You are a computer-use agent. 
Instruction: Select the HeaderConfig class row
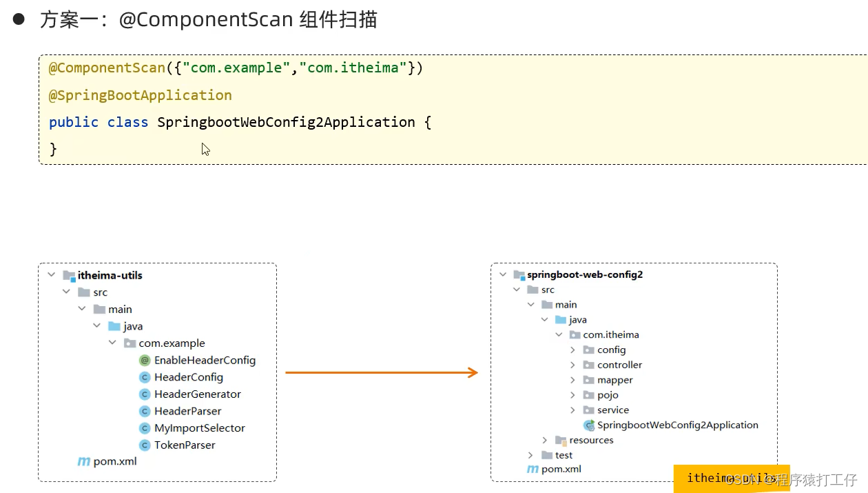click(x=189, y=377)
